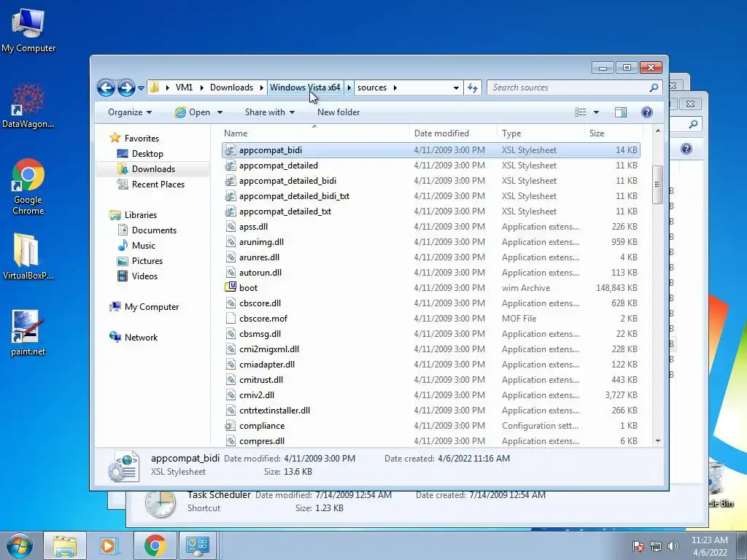
Task: Select the paint.net desktop shortcut
Action: point(28,332)
